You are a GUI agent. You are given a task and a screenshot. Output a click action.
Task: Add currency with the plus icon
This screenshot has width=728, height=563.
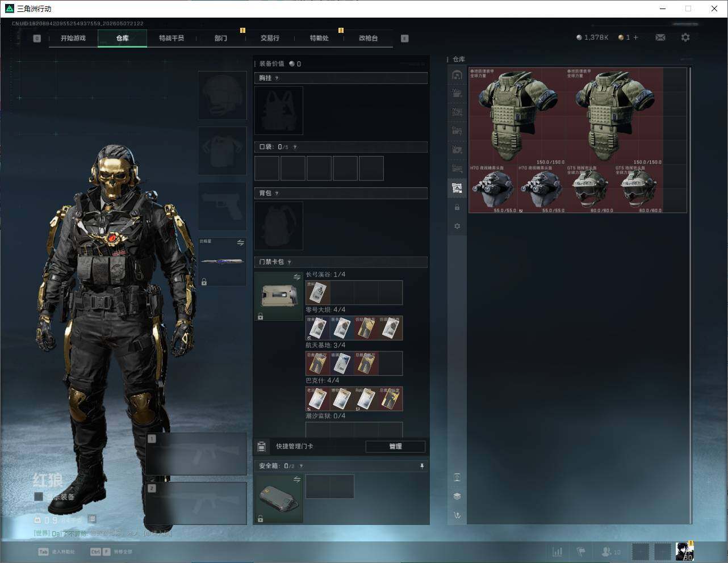click(x=635, y=37)
